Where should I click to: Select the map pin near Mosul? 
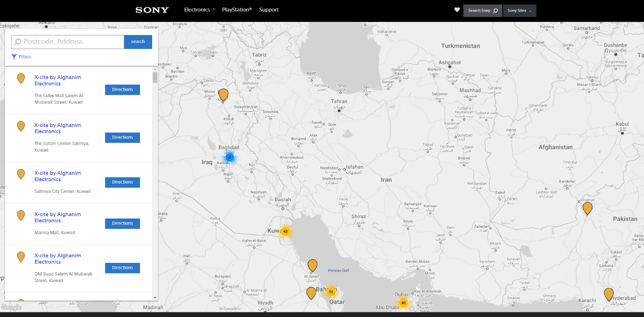(x=224, y=94)
